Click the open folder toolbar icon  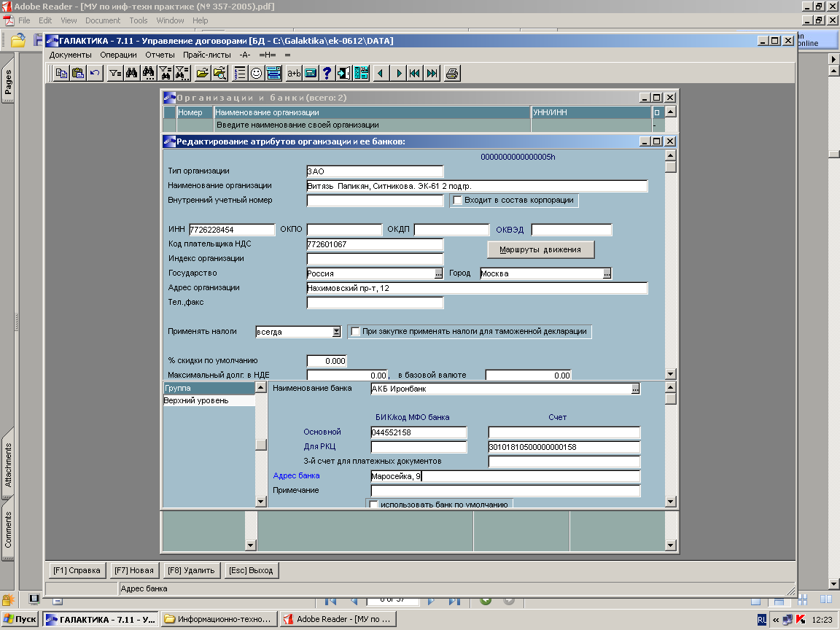202,73
